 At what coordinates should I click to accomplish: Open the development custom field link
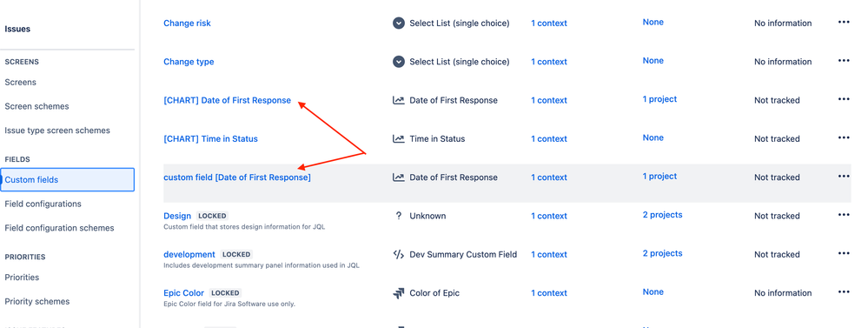pos(189,254)
